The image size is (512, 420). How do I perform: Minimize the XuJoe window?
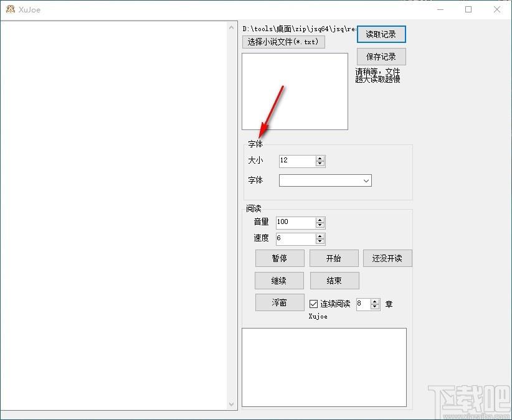(x=440, y=9)
